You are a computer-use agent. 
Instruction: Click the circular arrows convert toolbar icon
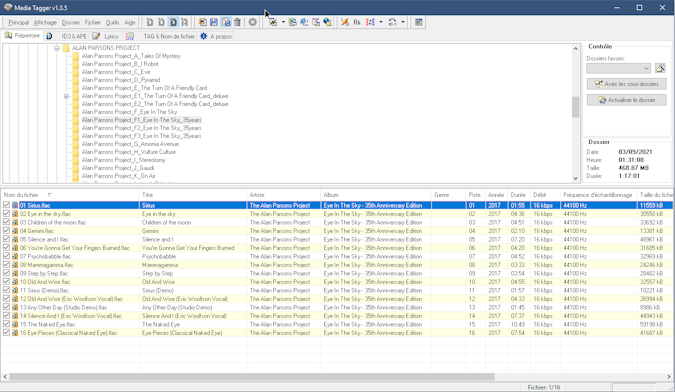click(x=392, y=22)
